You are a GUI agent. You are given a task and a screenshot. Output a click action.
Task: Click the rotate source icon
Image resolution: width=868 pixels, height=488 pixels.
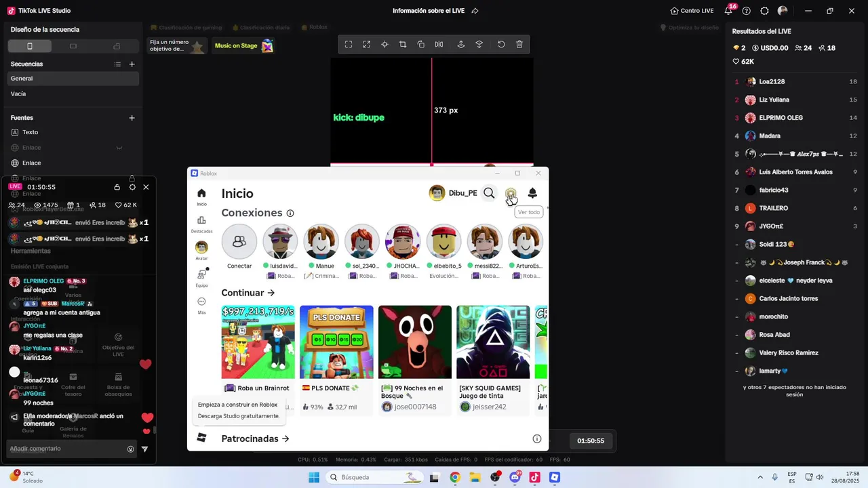pos(421,45)
